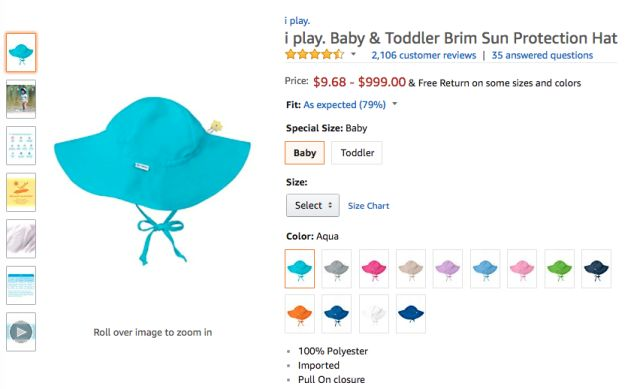The height and width of the screenshot is (389, 640).
Task: Pick the green hat color swatch
Action: point(560,269)
